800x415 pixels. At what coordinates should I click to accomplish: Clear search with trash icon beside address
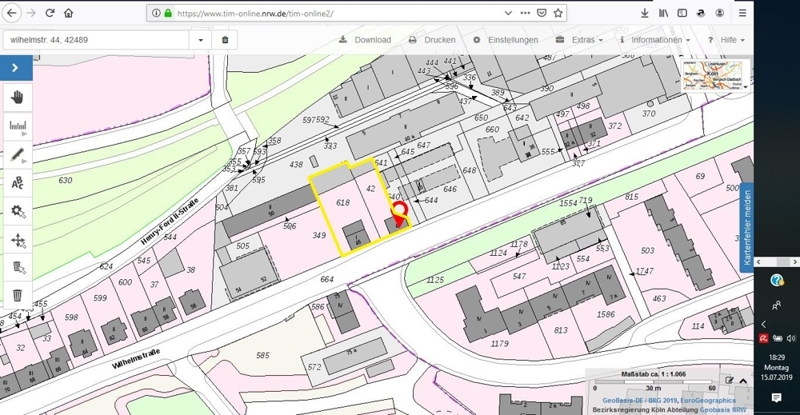point(225,40)
